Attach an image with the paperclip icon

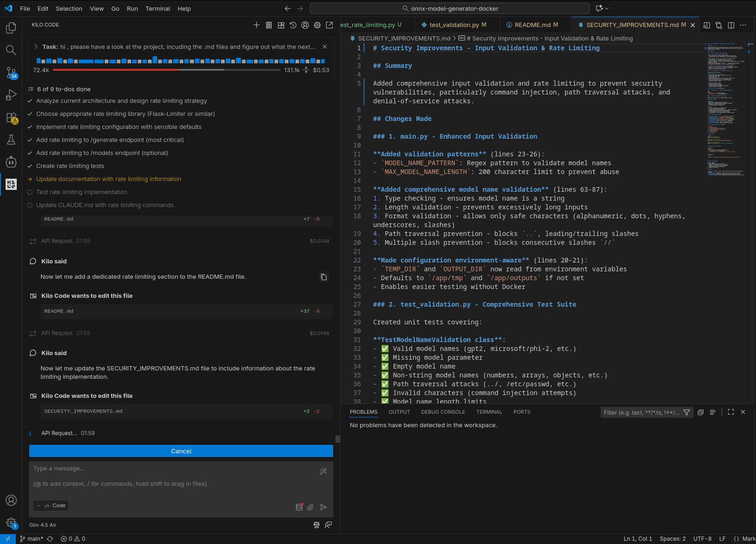tap(310, 507)
